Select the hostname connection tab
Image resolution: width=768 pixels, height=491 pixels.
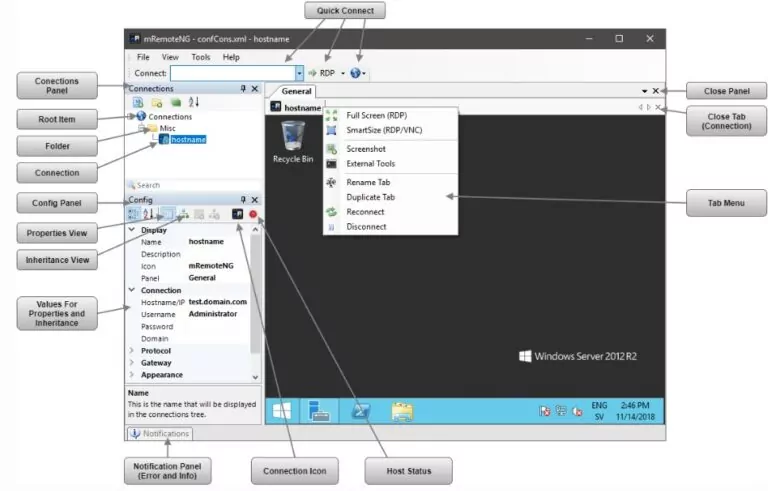tap(296, 107)
